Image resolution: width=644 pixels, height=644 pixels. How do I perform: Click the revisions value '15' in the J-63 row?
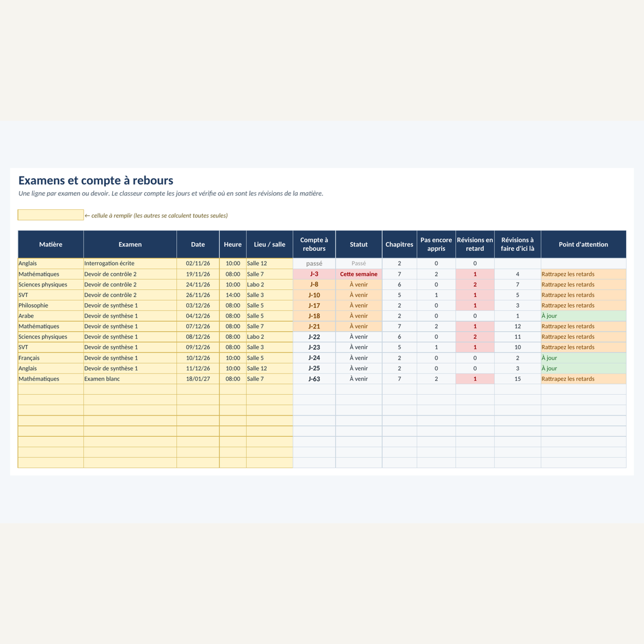coord(518,379)
